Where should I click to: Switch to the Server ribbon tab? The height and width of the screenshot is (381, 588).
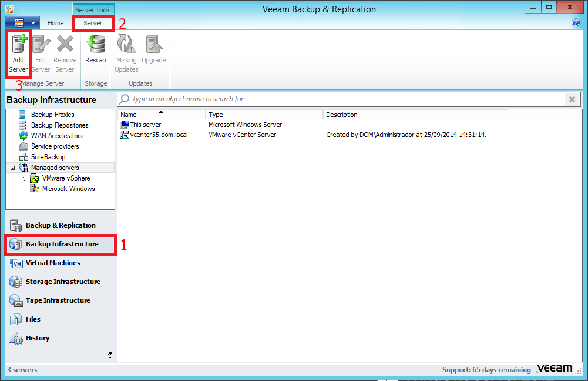(93, 23)
